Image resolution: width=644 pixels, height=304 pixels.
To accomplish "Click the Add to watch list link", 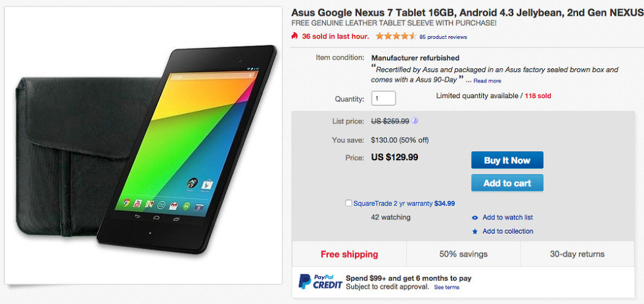I will pyautogui.click(x=507, y=217).
